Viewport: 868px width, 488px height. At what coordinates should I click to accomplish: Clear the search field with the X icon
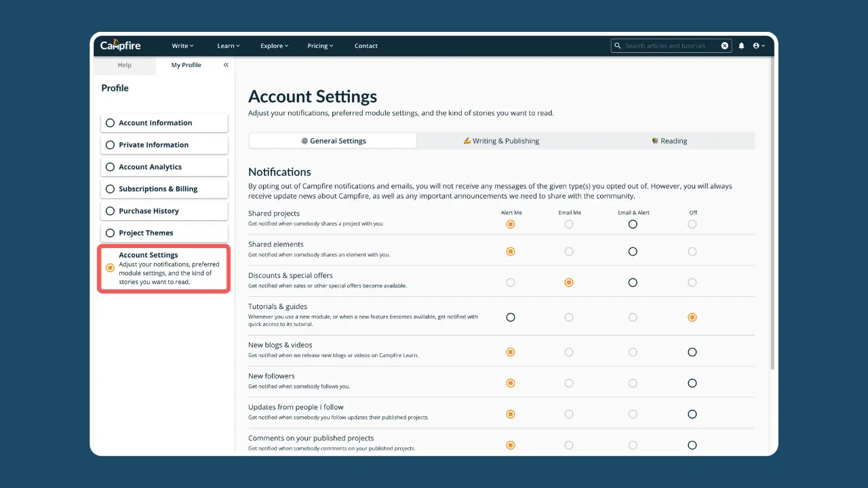pos(724,45)
